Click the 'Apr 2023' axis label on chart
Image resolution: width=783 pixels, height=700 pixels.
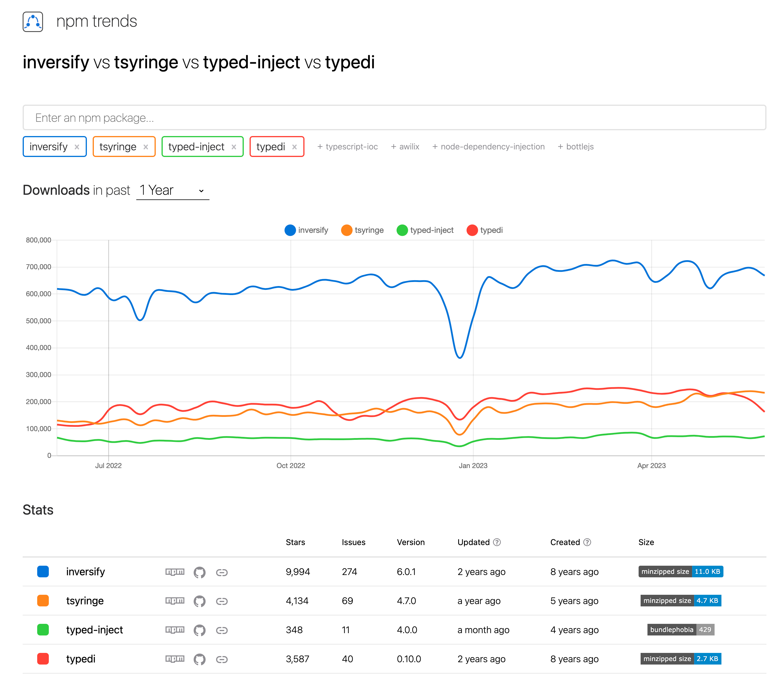click(652, 466)
